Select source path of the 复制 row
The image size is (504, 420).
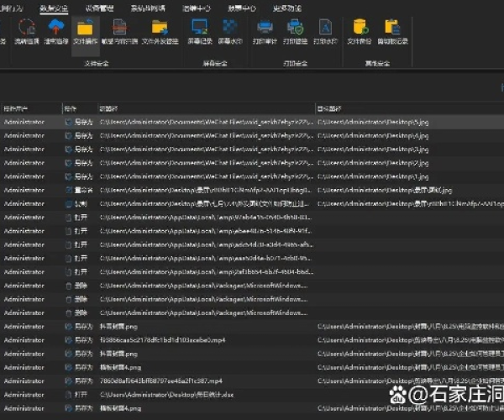point(205,204)
